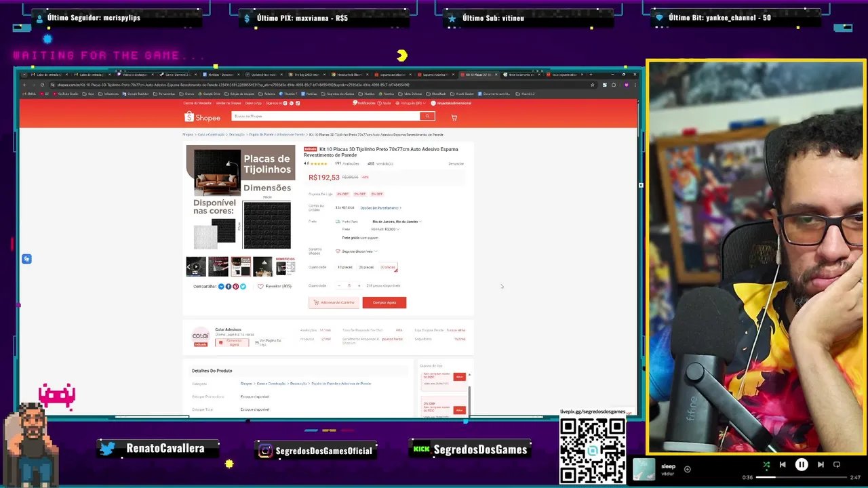Click Casa e Construção breadcrumb
Image resolution: width=868 pixels, height=488 pixels.
point(212,135)
